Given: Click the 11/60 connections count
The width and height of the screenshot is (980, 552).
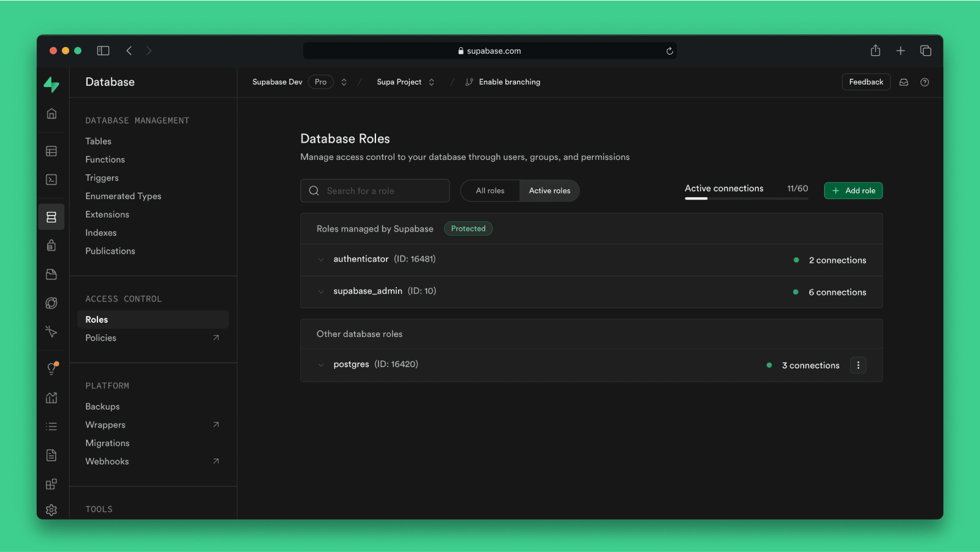Looking at the screenshot, I should pyautogui.click(x=797, y=189).
